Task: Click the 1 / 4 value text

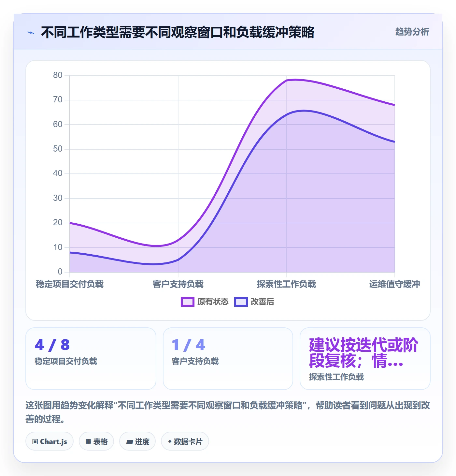Action: (x=189, y=345)
